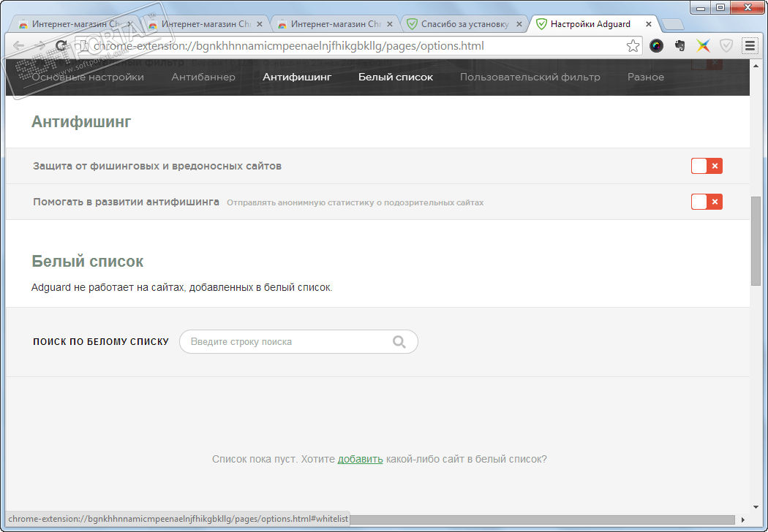Click the scrollbar up arrow
Viewport: 768px width, 532px height.
click(x=756, y=66)
